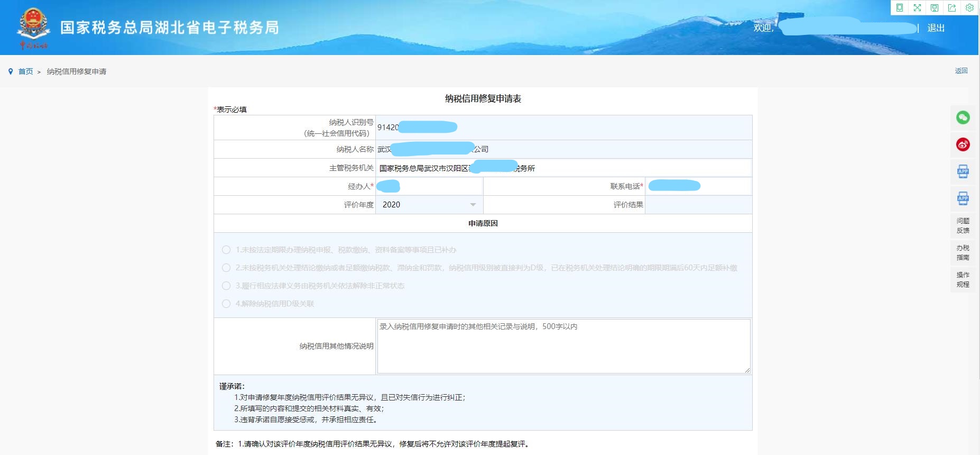Click the 评价结果 field
The image size is (980, 455).
[x=698, y=205]
